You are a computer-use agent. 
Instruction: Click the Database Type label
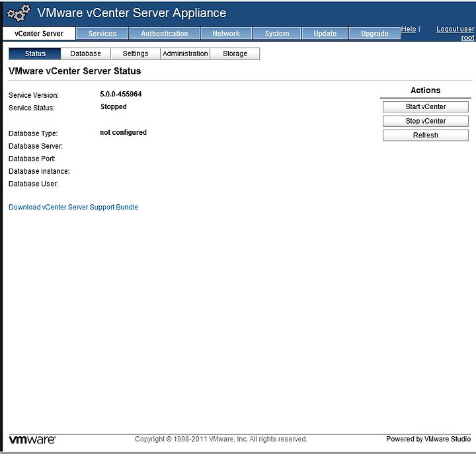pos(33,133)
